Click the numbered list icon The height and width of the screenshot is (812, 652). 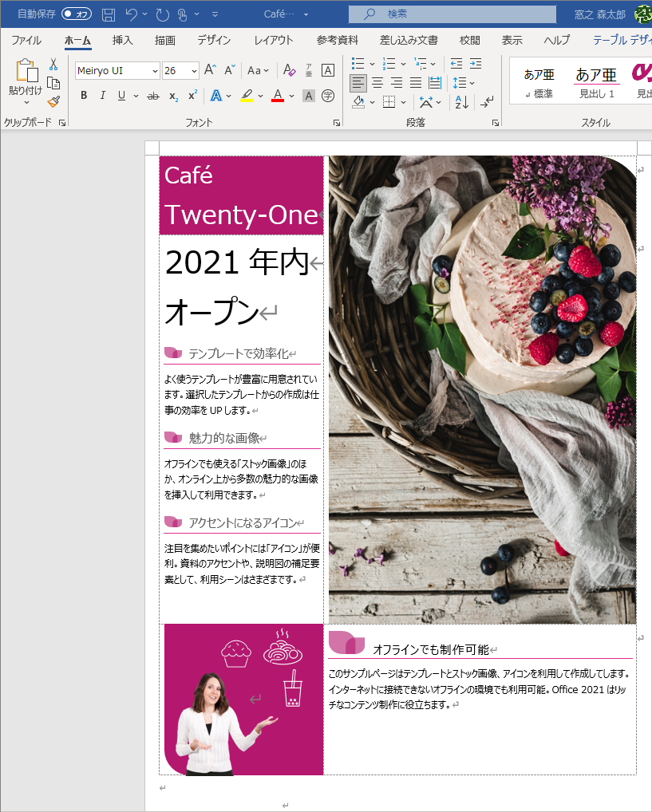(x=389, y=64)
